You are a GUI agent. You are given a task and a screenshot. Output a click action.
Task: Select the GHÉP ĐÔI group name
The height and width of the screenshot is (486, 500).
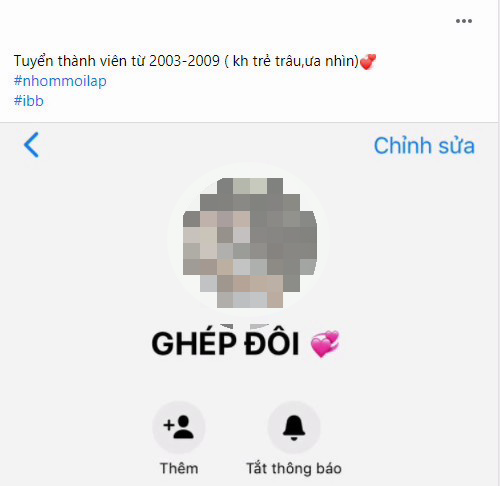tap(225, 344)
